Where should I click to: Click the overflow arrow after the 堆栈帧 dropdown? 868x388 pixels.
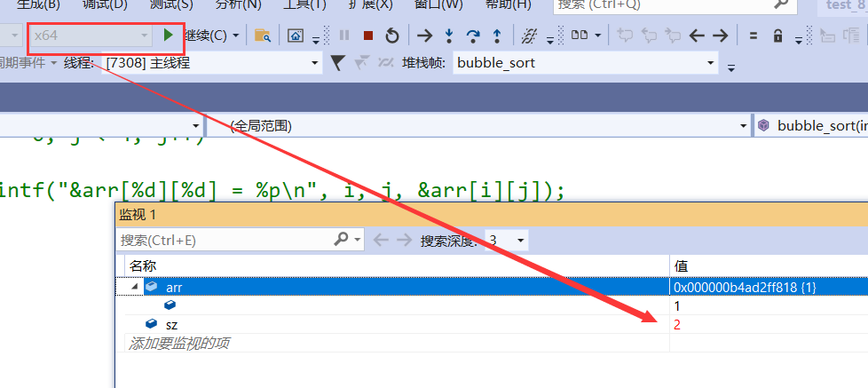point(731,67)
